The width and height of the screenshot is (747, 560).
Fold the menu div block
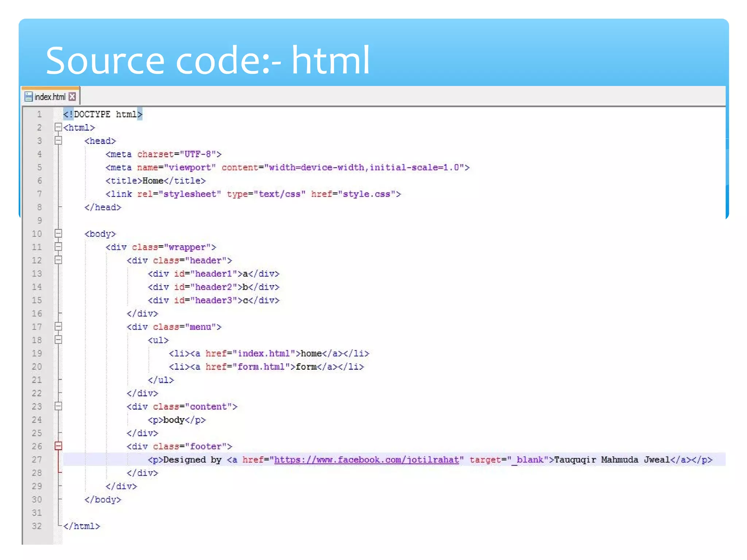[58, 326]
